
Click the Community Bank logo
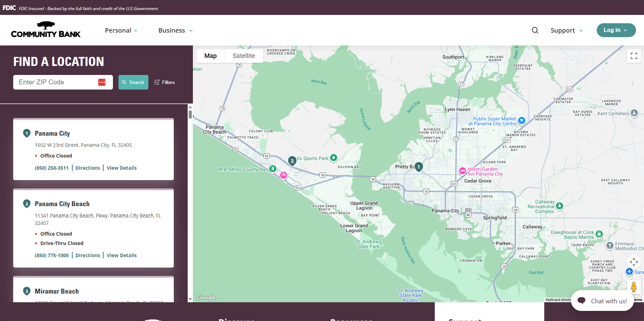click(46, 30)
